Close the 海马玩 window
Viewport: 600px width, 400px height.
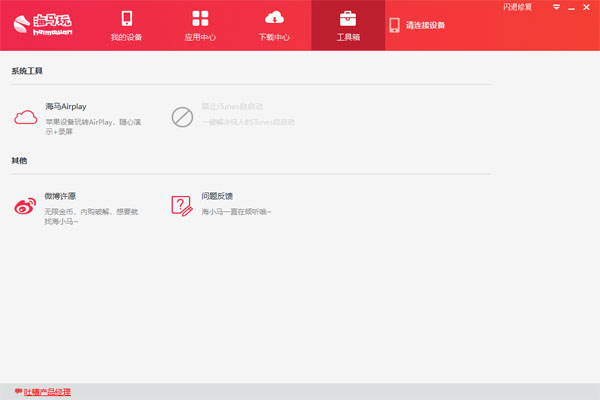coord(587,7)
